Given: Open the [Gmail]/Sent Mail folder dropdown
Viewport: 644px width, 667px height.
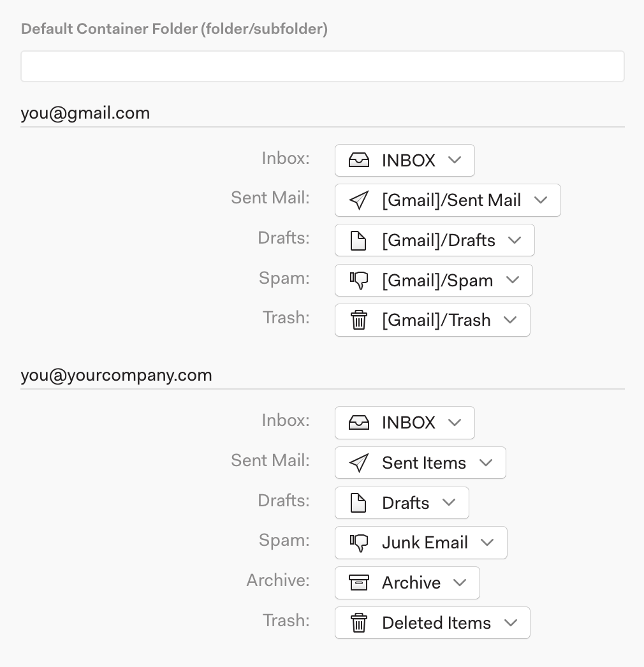Looking at the screenshot, I should (x=448, y=200).
